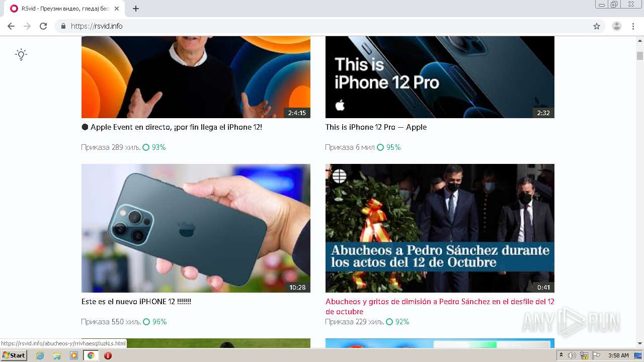Play the Apple Event en directo video thumbnail
644x362 pixels.
(x=196, y=77)
